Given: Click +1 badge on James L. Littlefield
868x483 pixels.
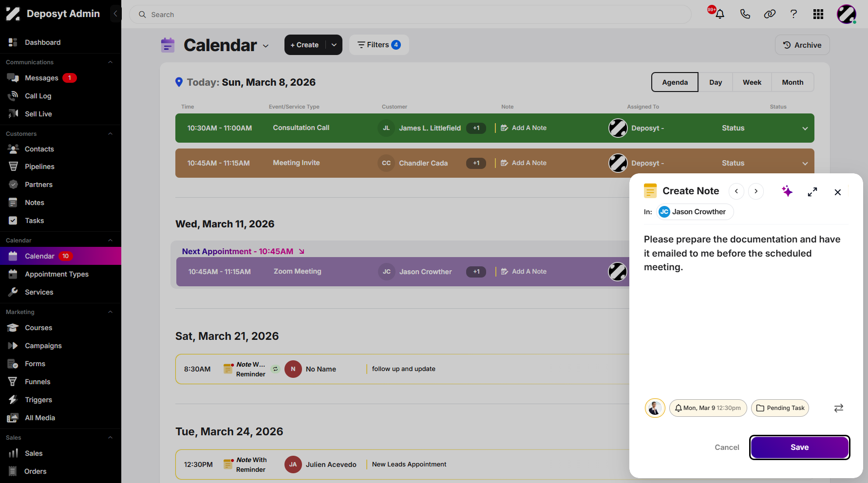Looking at the screenshot, I should (476, 128).
